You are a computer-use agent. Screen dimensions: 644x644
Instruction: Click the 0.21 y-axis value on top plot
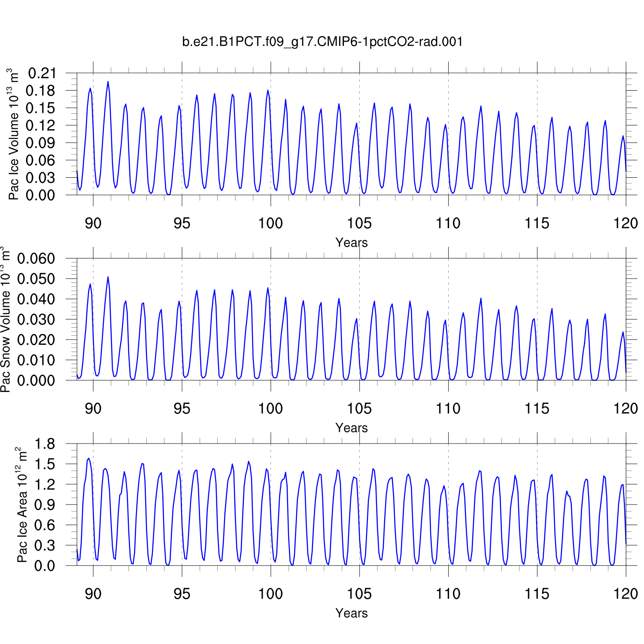tap(42, 73)
